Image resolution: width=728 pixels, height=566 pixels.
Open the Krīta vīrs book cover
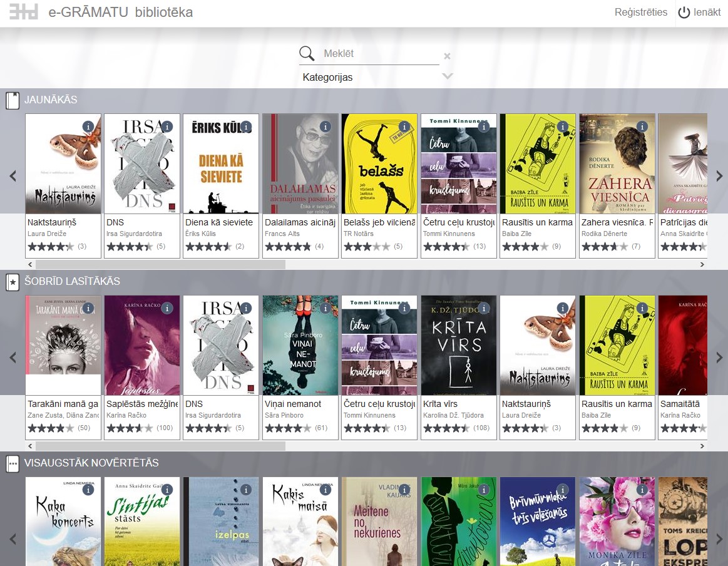point(459,346)
